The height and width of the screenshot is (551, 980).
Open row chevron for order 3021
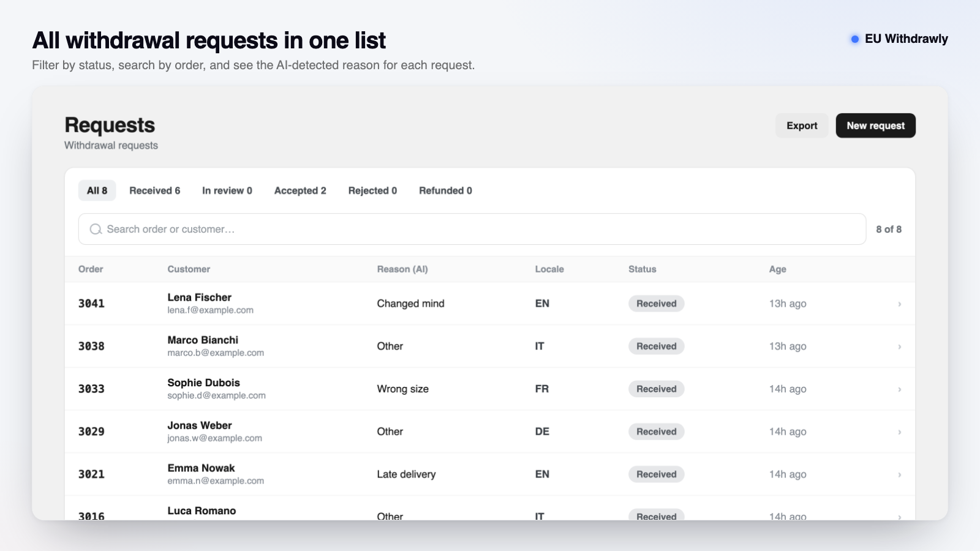(899, 474)
